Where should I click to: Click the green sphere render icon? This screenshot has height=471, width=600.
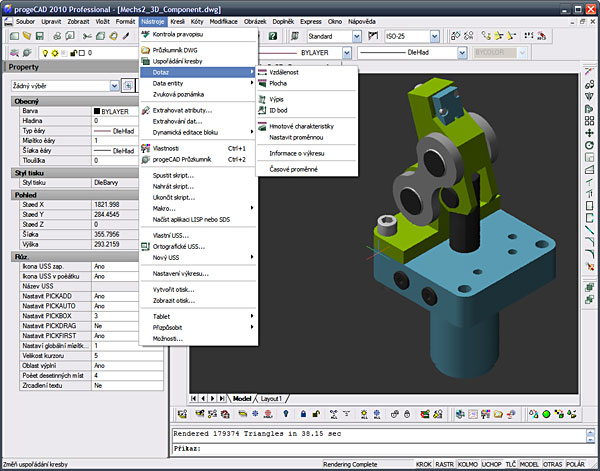546,414
